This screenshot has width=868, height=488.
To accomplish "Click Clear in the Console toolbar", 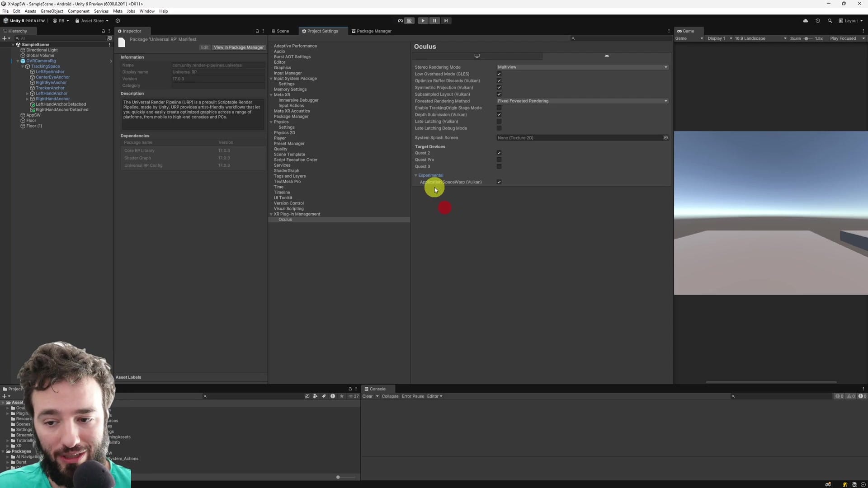I will click(368, 396).
